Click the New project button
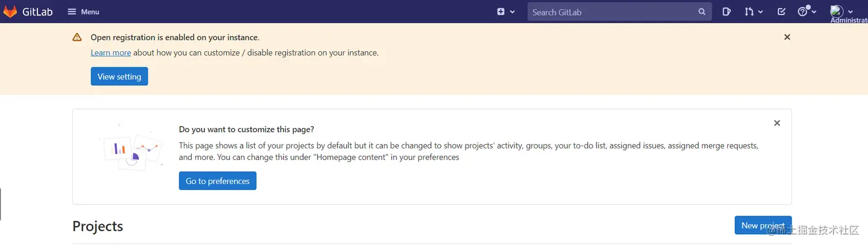Viewport: 868px width, 245px height. coord(763,225)
